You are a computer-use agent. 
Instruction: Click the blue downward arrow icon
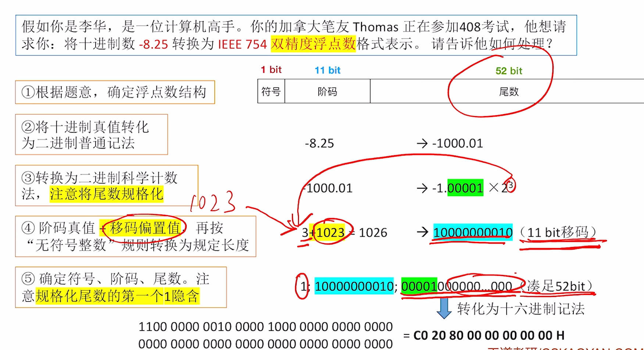(444, 308)
